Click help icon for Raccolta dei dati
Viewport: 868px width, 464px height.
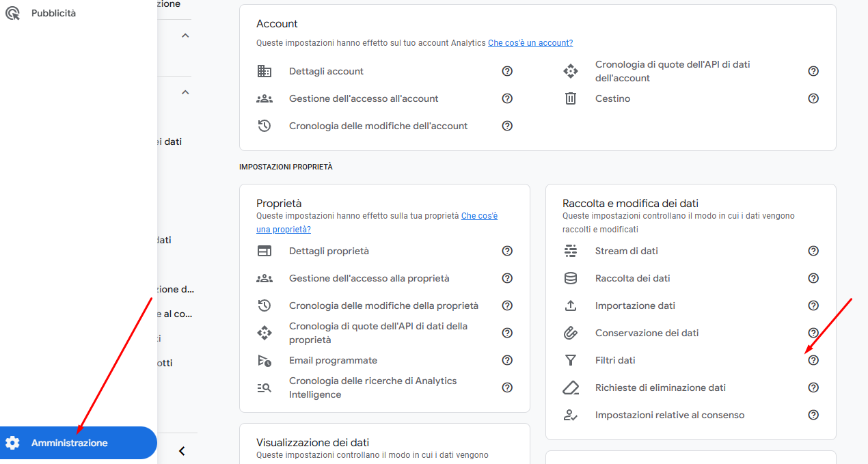tap(813, 278)
